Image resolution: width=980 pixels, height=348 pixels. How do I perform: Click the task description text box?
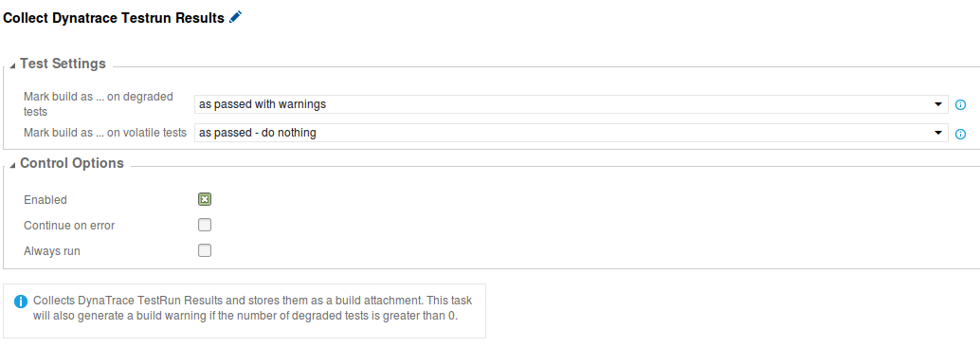point(245,310)
